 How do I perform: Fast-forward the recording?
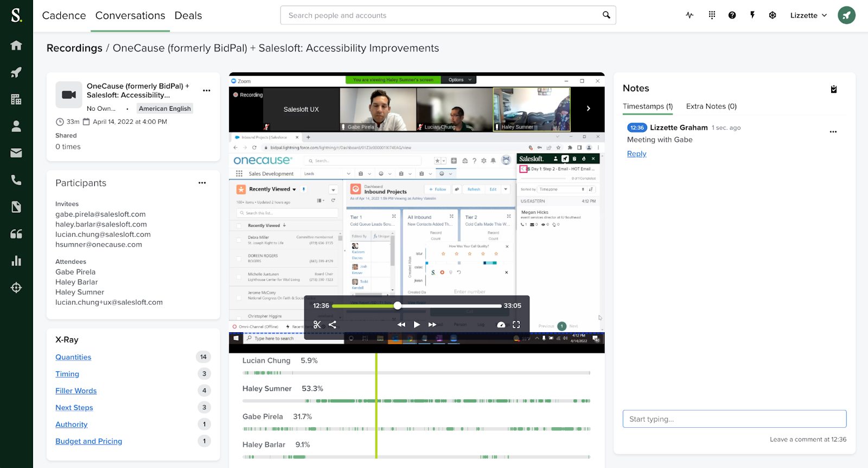tap(432, 325)
